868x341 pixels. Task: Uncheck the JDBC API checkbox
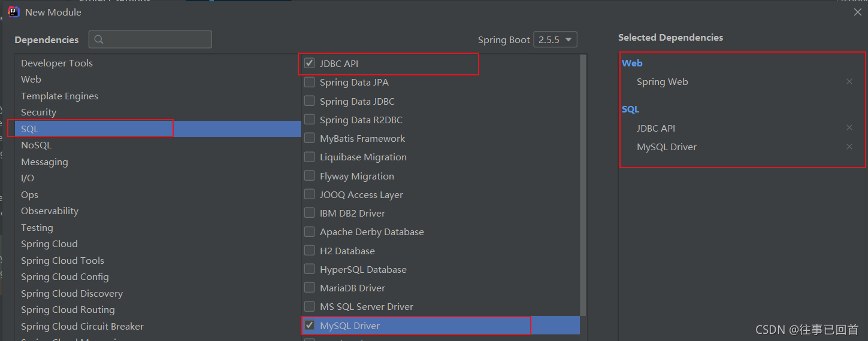tap(309, 63)
